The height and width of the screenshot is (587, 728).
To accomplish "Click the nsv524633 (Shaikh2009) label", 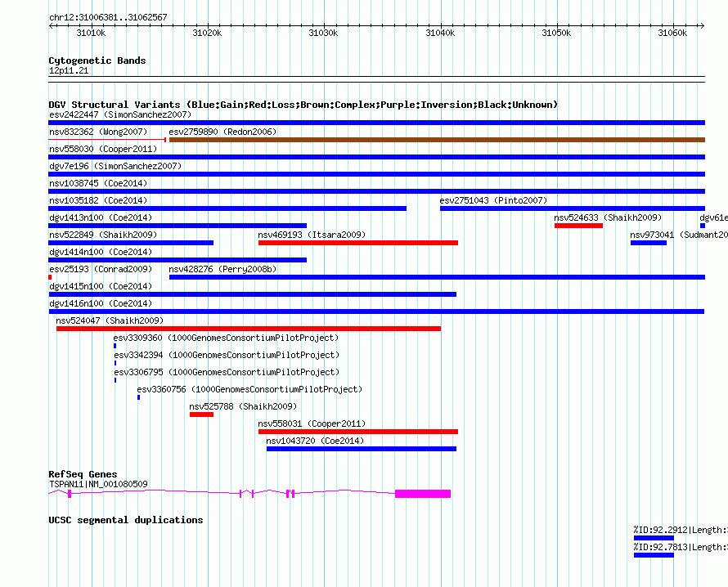I will click(x=608, y=217).
